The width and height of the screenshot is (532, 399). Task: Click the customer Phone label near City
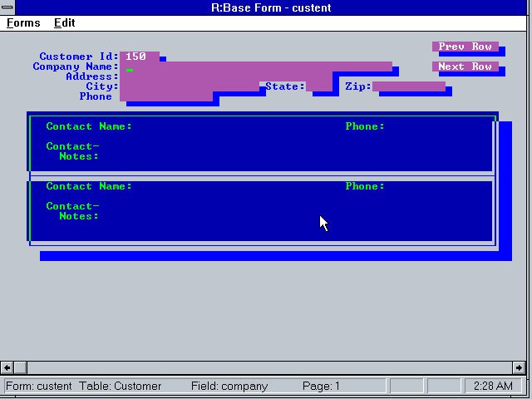(x=96, y=96)
